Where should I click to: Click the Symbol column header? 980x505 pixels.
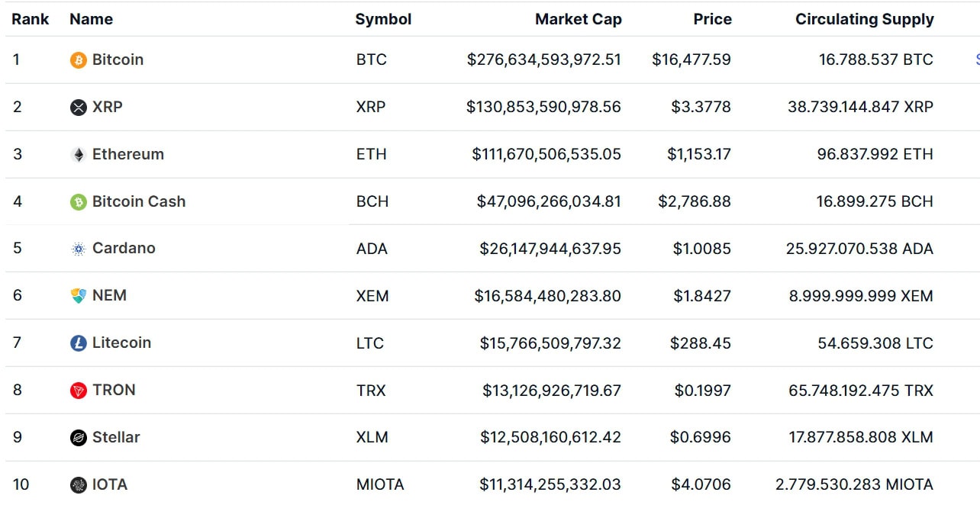pos(383,20)
